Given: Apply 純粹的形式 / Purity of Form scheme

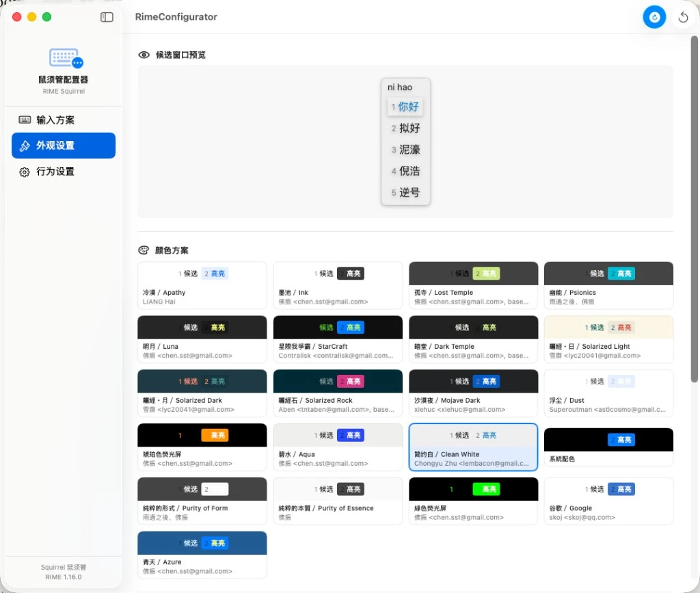Looking at the screenshot, I should coord(202,501).
